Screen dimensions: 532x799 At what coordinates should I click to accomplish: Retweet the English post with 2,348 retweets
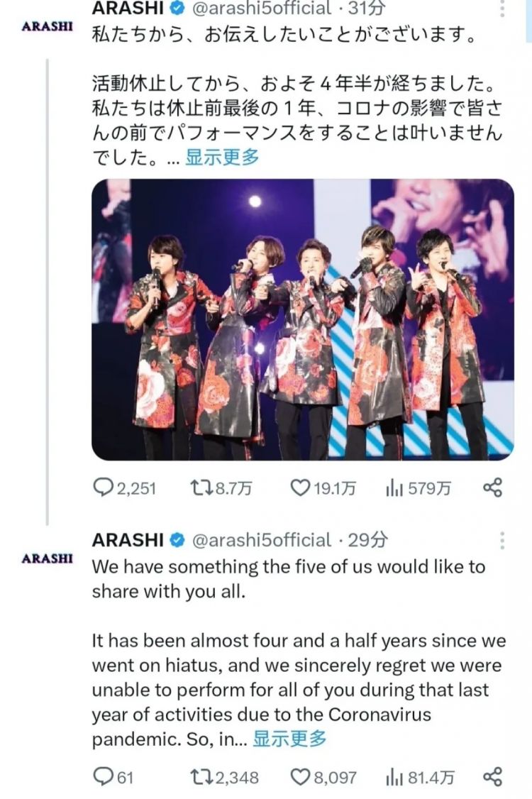201,777
